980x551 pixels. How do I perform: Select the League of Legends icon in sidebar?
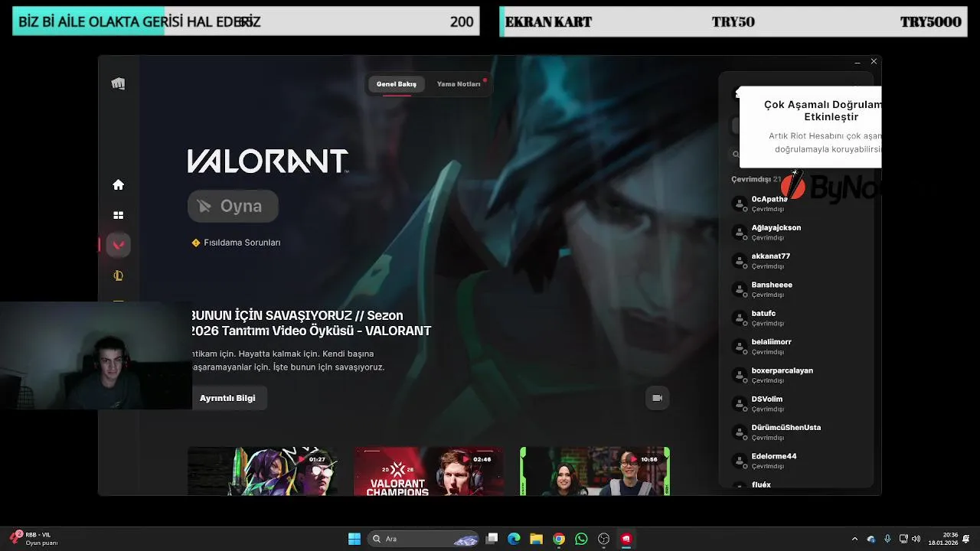tap(118, 275)
